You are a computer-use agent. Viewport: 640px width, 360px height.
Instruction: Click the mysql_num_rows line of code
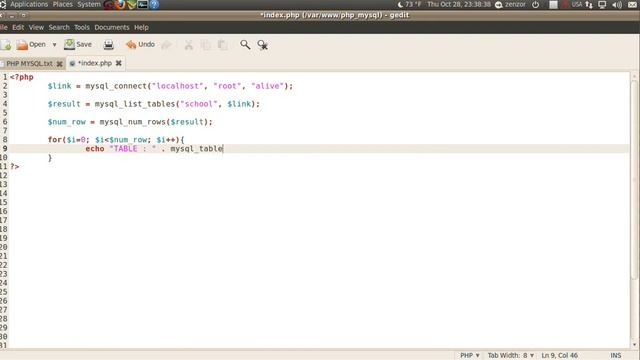pos(130,122)
